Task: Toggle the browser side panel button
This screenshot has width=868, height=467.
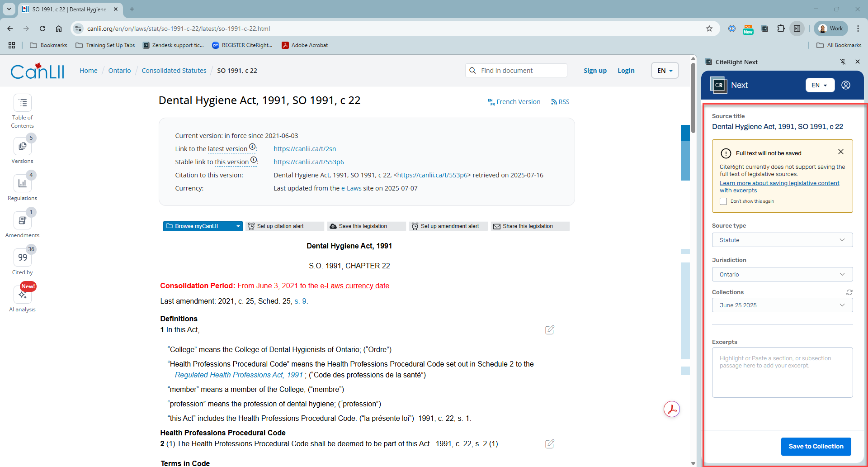Action: (797, 29)
